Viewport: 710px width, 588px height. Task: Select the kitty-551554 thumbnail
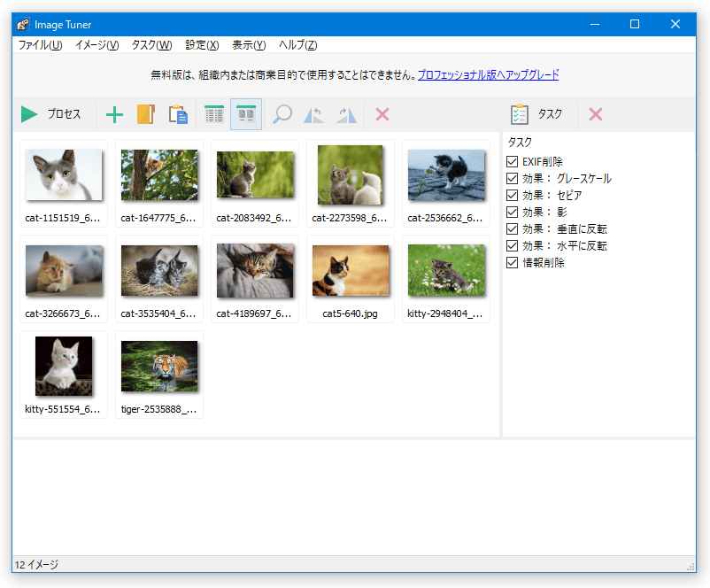[x=64, y=375]
